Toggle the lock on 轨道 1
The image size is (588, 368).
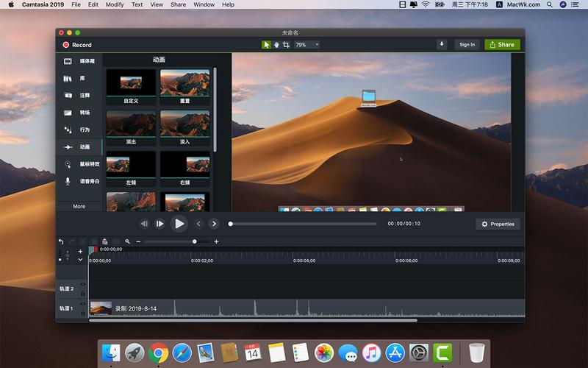pos(83,312)
